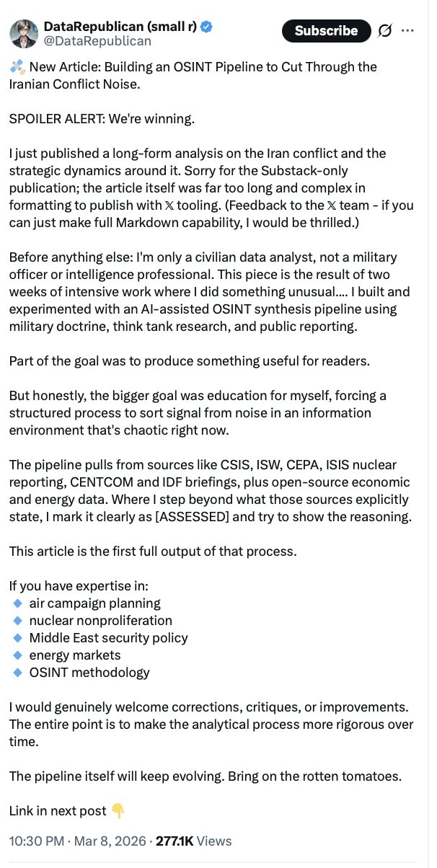Click the diamond bullet beside "energy markets"
437x868 pixels.
pyautogui.click(x=17, y=655)
